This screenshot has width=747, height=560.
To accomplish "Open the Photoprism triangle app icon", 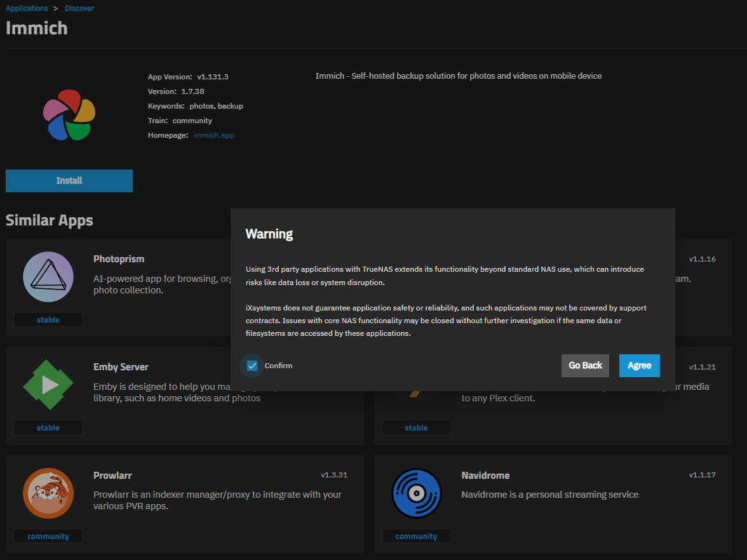I will coord(48,277).
